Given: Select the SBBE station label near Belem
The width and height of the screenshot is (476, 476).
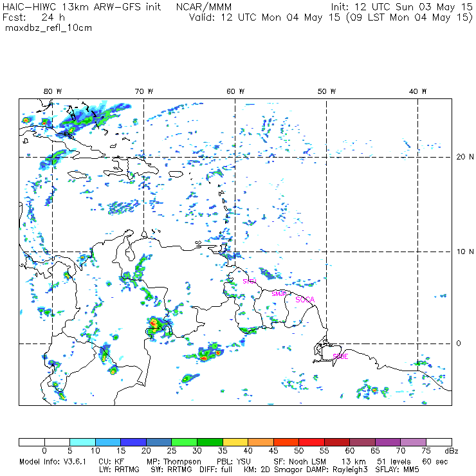Looking at the screenshot, I should click(x=341, y=356).
